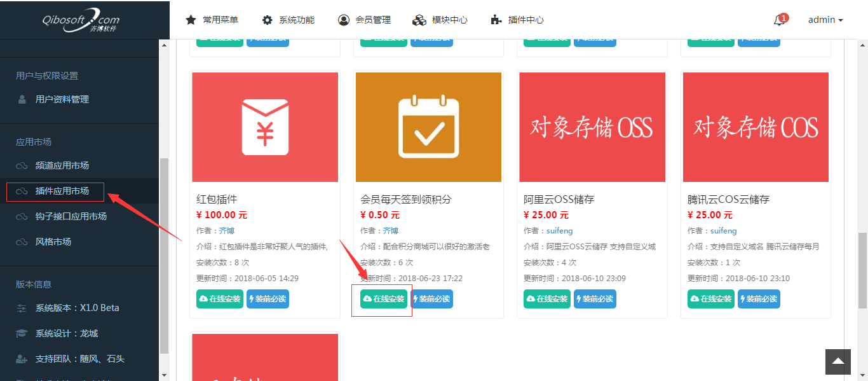Image resolution: width=868 pixels, height=381 pixels.
Task: Select 插件应用市场 in the sidebar
Action: coord(62,191)
